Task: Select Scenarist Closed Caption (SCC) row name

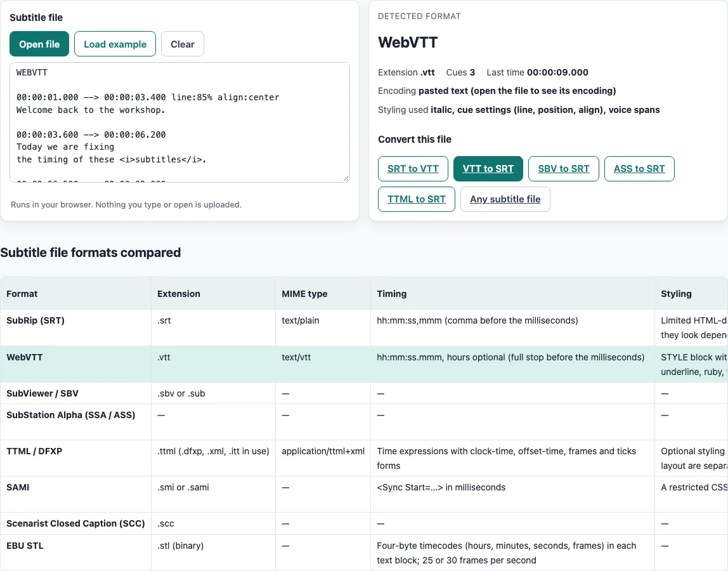Action: coord(75,523)
